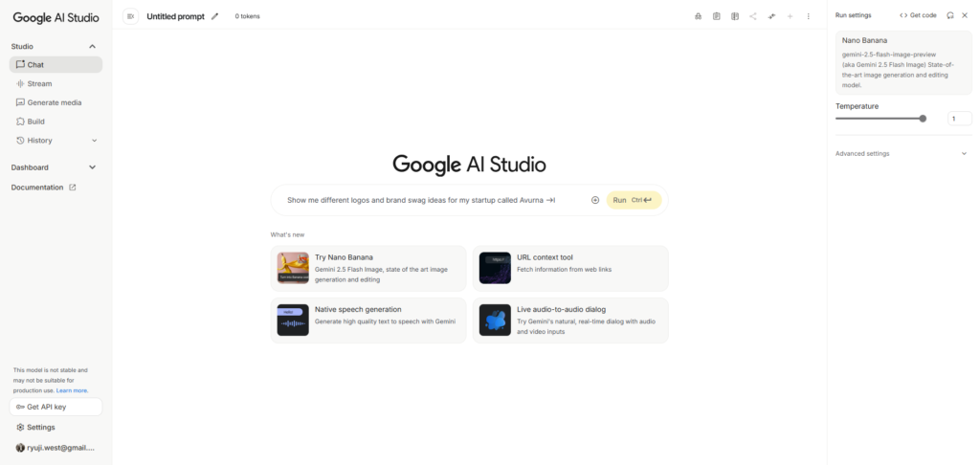Open Generate media in the sidebar
Image resolution: width=980 pixels, height=465 pixels.
pos(56,102)
